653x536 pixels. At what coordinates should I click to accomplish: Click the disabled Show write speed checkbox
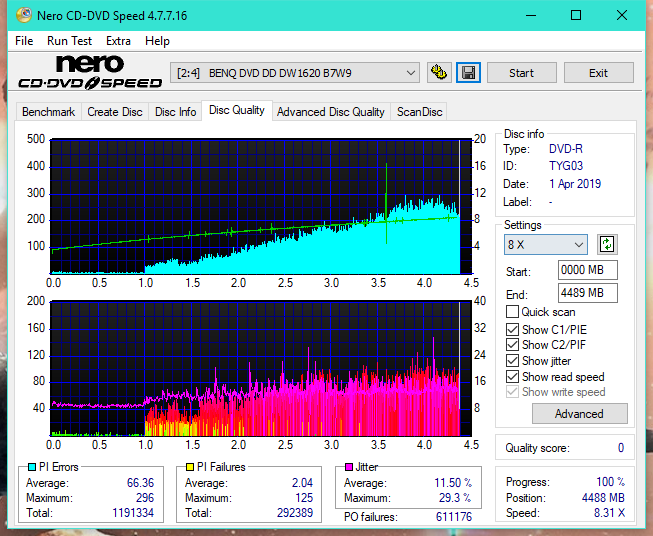512,392
